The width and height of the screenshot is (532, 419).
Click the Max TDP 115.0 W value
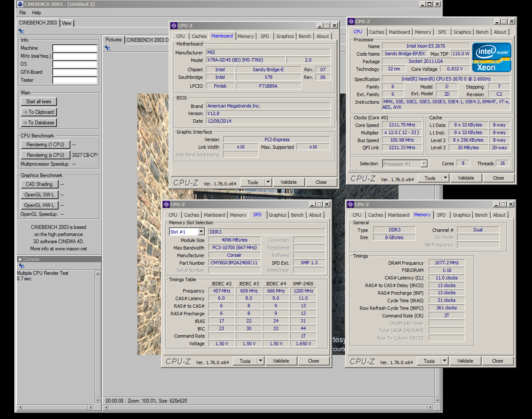pos(460,54)
